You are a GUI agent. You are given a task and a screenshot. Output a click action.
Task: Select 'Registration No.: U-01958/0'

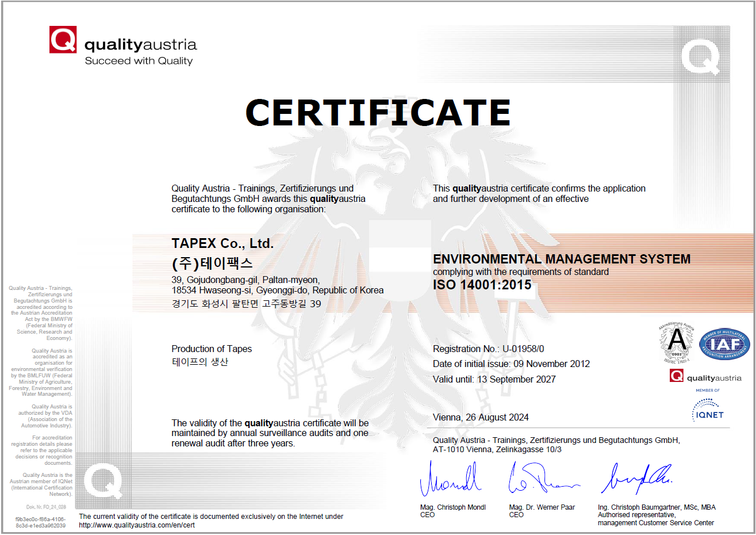(x=489, y=349)
